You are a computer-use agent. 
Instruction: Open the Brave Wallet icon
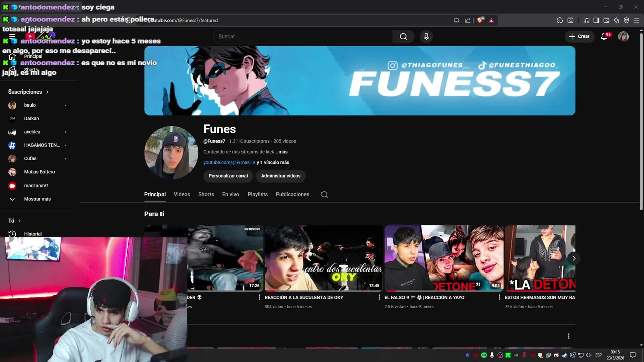point(606,20)
